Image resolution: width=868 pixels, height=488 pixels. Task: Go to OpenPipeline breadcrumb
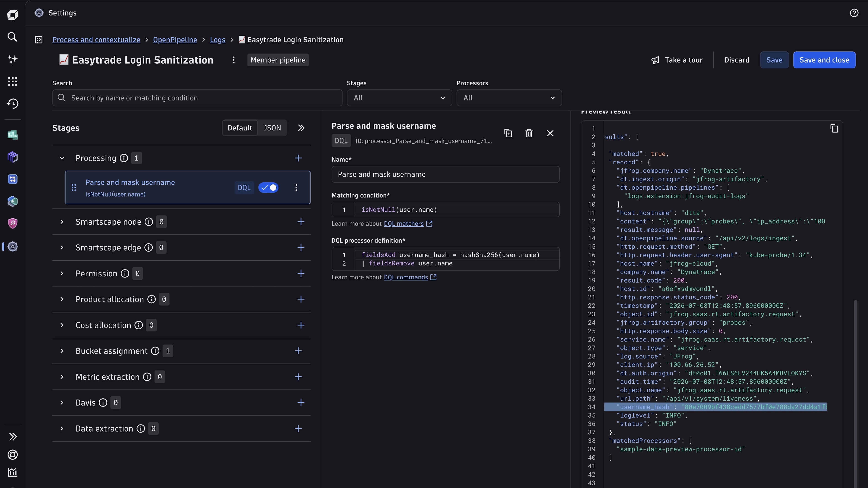click(x=175, y=40)
